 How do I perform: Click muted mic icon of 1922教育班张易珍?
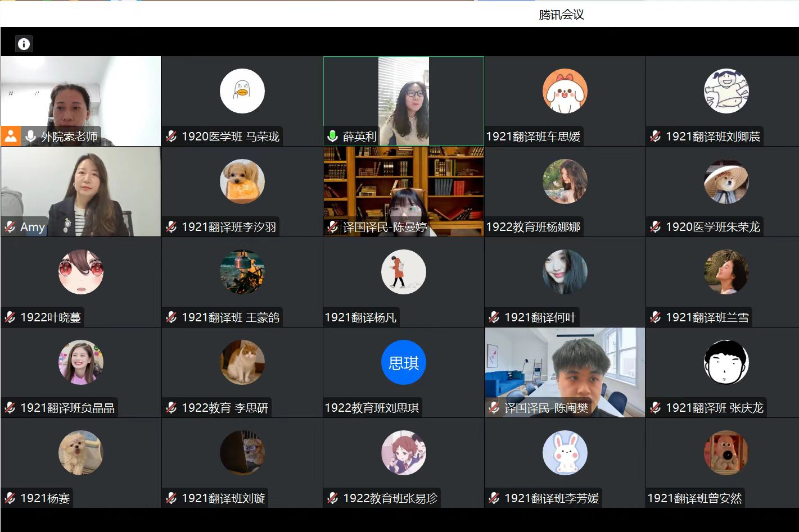333,498
